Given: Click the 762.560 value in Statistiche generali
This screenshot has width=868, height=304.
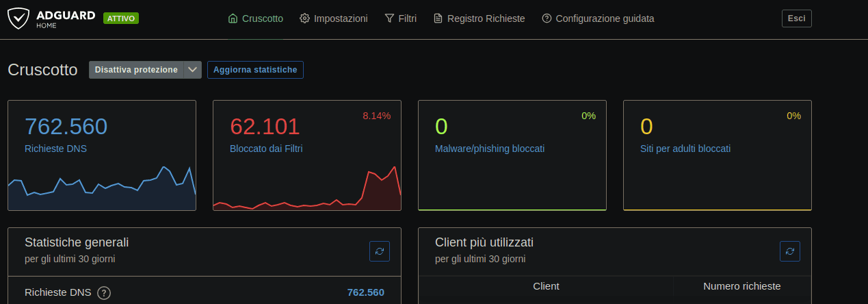Looking at the screenshot, I should pyautogui.click(x=365, y=292).
